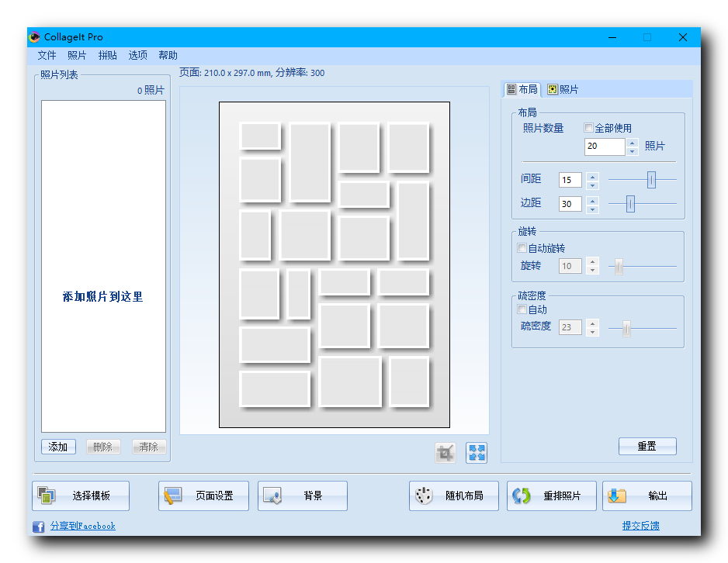Click the background picture icon
Image resolution: width=728 pixels, height=563 pixels.
pyautogui.click(x=272, y=496)
